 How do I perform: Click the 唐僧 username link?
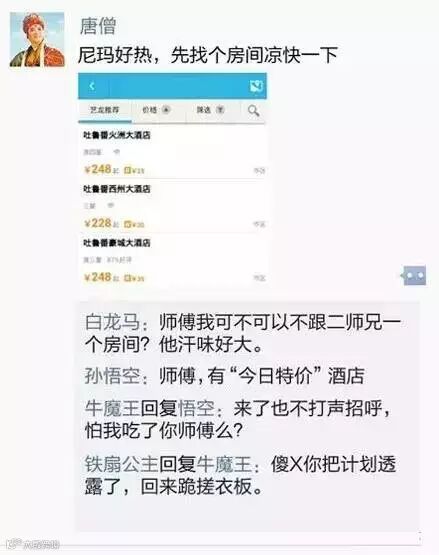pyautogui.click(x=98, y=26)
